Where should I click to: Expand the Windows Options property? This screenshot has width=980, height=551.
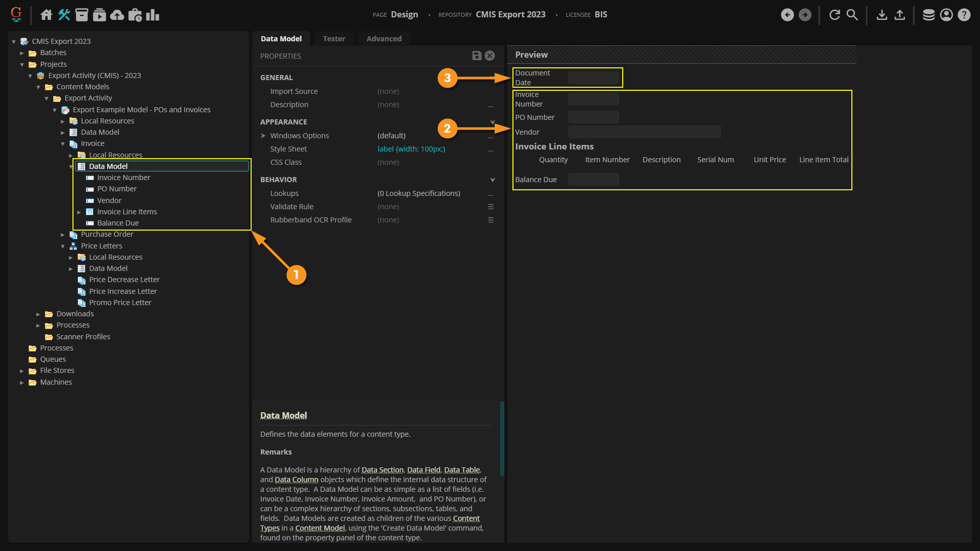point(263,136)
